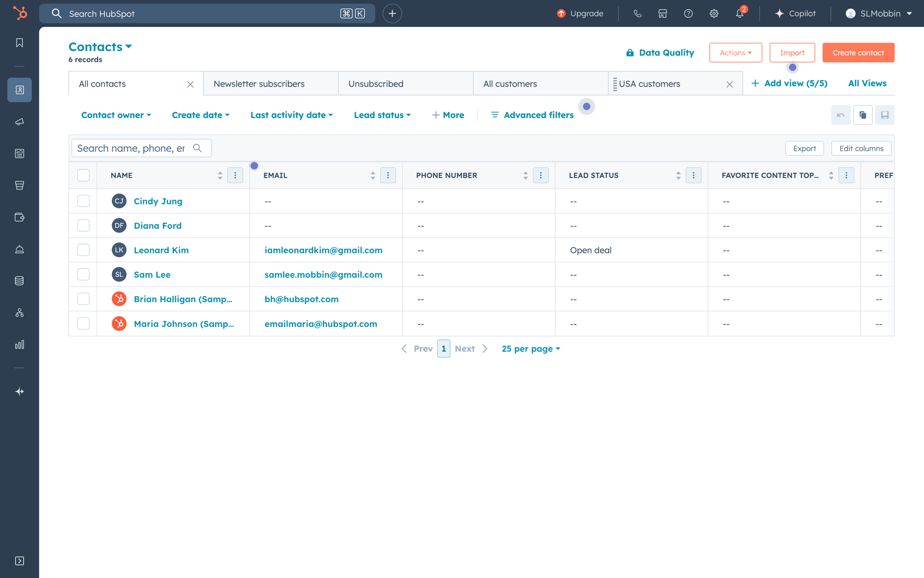The width and height of the screenshot is (924, 578).
Task: Click the clone view icon
Action: point(863,115)
